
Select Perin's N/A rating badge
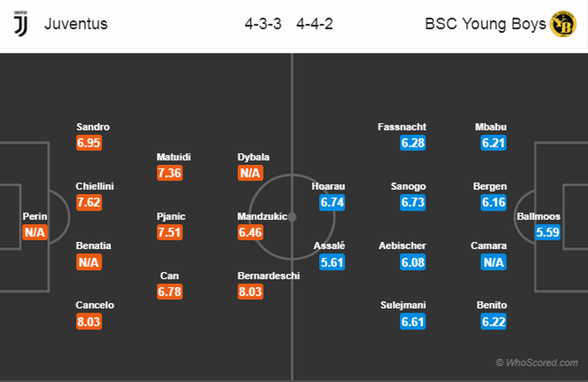(36, 233)
